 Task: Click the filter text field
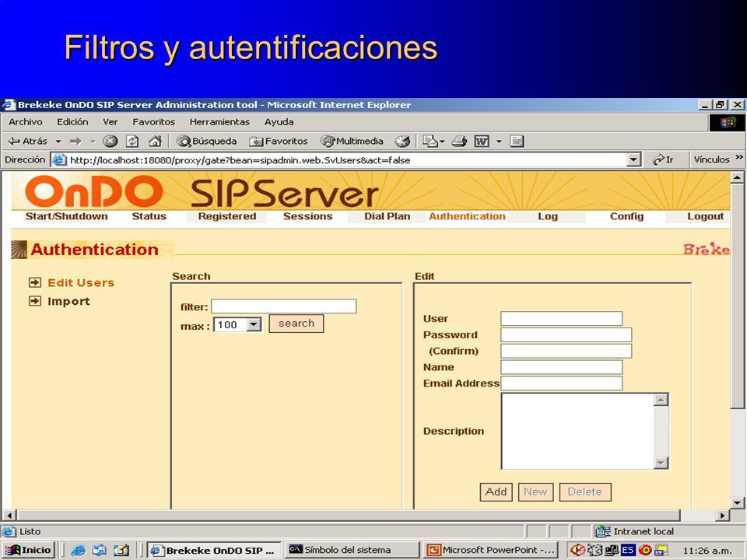(283, 306)
